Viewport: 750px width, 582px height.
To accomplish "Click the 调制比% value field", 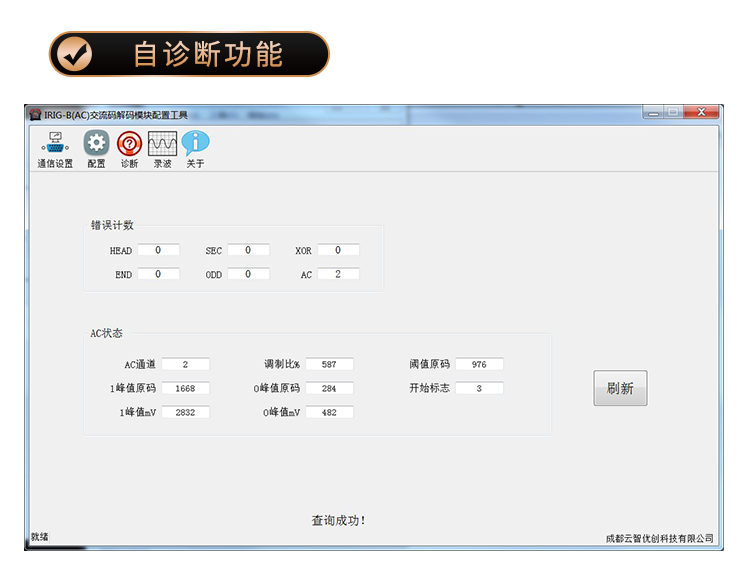I will (x=330, y=364).
